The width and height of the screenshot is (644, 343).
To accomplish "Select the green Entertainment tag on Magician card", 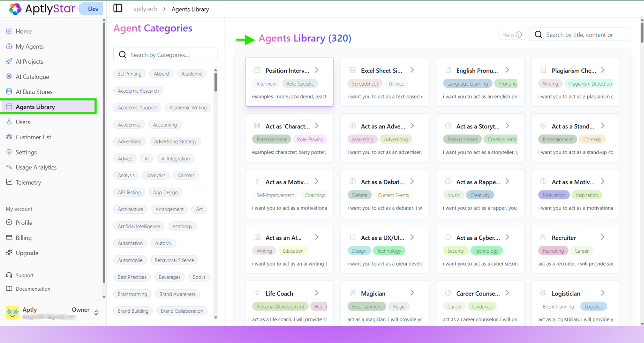I will (366, 306).
